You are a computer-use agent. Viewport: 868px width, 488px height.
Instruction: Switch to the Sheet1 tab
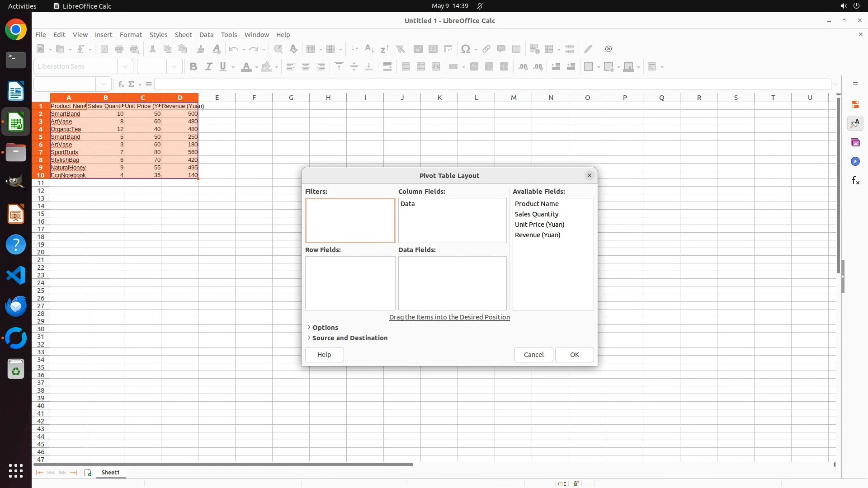click(111, 473)
